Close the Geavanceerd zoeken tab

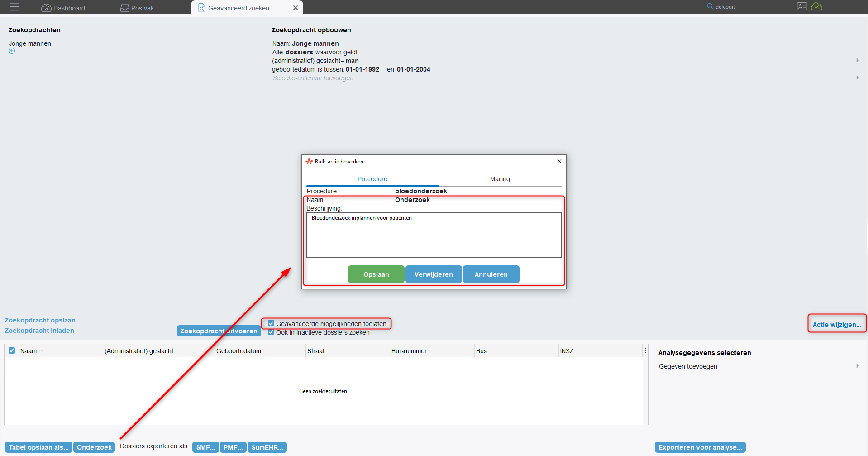(x=296, y=8)
